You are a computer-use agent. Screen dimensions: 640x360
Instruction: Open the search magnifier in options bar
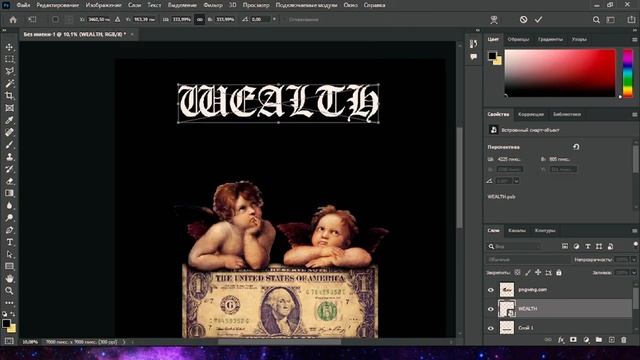(596, 20)
